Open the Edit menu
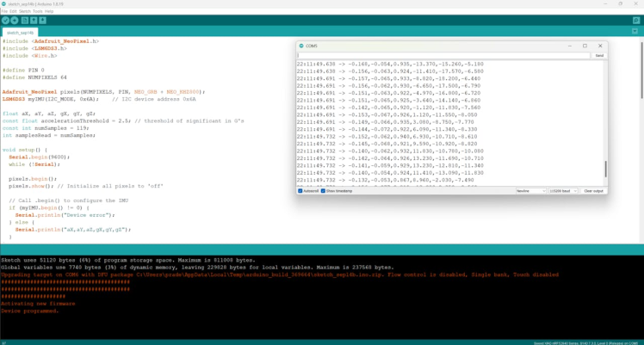Image resolution: width=644 pixels, height=345 pixels. tap(13, 11)
